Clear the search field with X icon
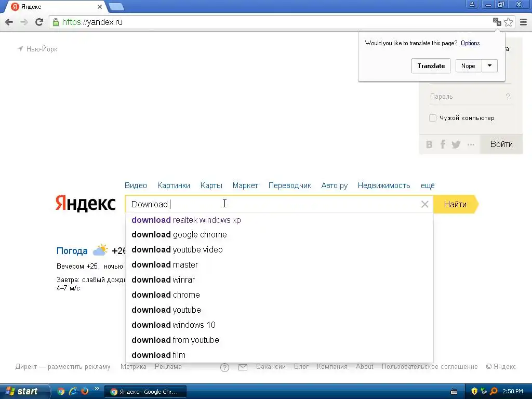This screenshot has height=399, width=532. click(x=424, y=204)
